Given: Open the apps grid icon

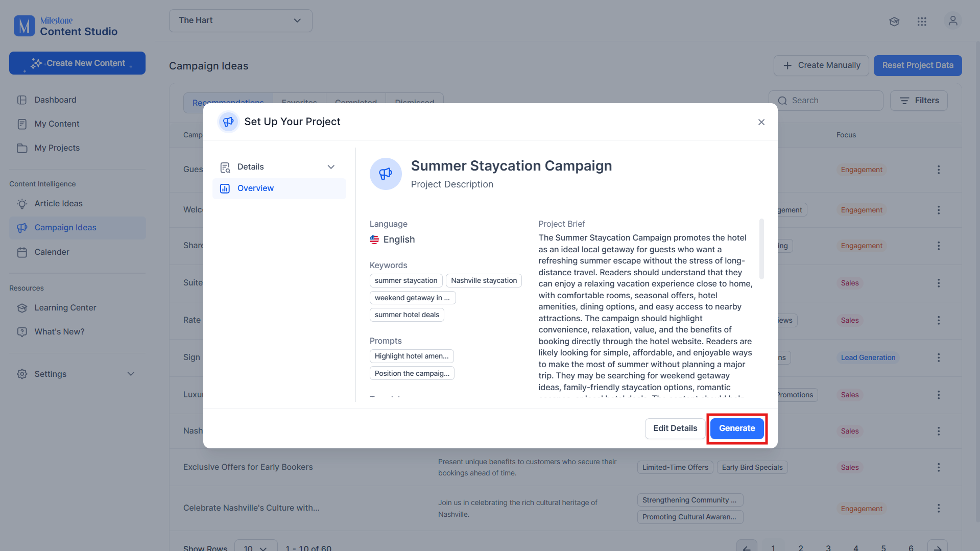Looking at the screenshot, I should [x=922, y=21].
